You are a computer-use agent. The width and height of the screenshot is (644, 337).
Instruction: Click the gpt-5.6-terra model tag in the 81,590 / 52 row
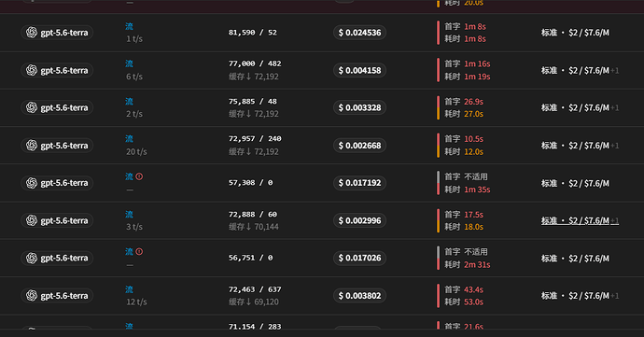click(57, 33)
